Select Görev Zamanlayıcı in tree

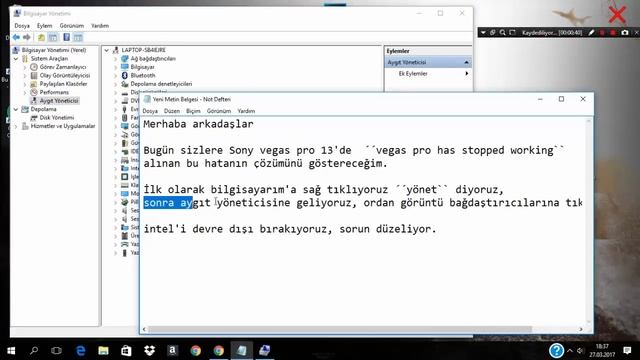(x=63, y=67)
